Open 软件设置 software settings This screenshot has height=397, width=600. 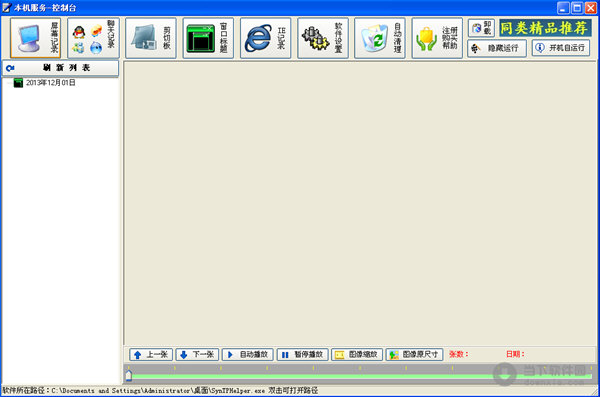click(x=323, y=38)
